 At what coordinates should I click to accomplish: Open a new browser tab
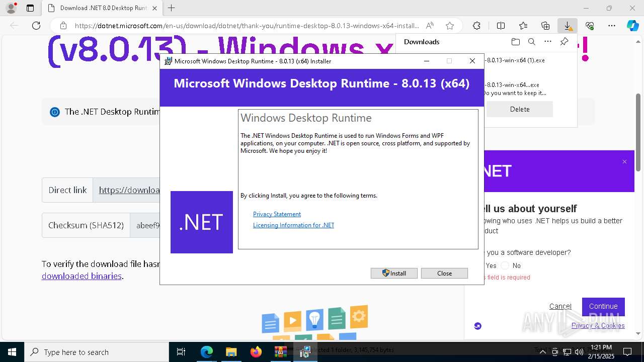(171, 8)
